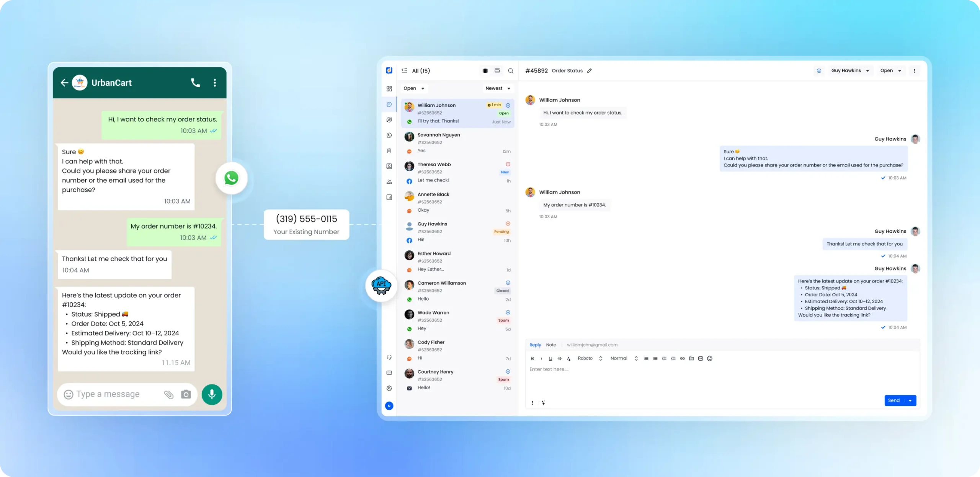
Task: Edit the Order Status title with pencil
Action: tap(590, 70)
